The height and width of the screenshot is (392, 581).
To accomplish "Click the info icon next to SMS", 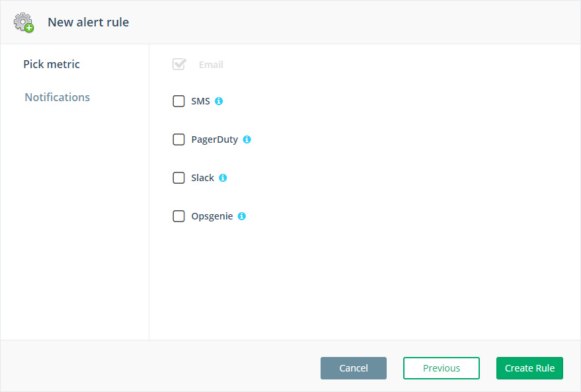I will 219,101.
